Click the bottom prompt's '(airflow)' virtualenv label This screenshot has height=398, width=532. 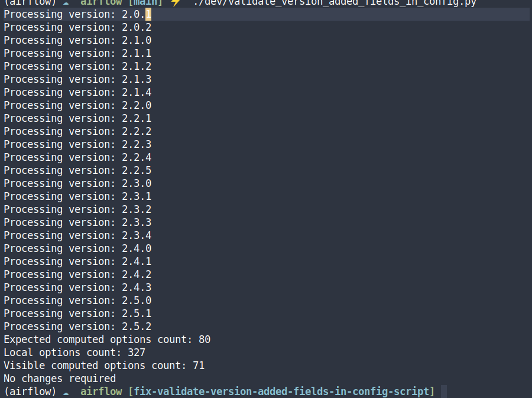click(x=30, y=391)
